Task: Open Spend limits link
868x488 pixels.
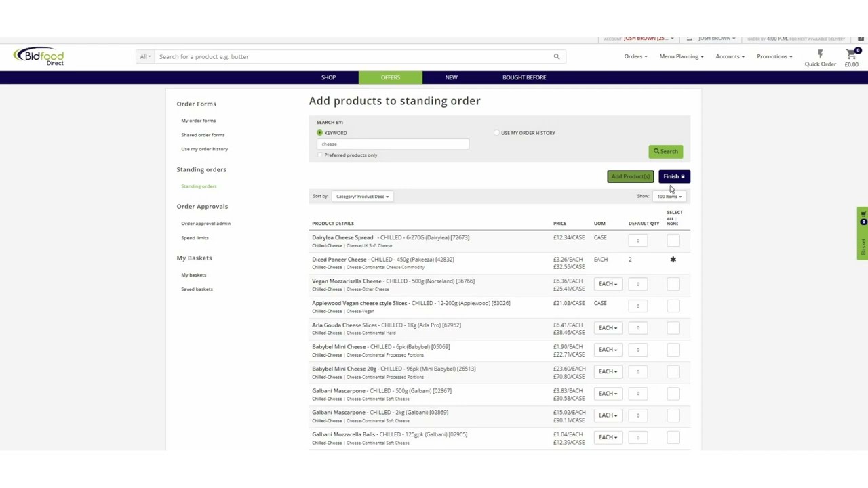Action: click(195, 238)
